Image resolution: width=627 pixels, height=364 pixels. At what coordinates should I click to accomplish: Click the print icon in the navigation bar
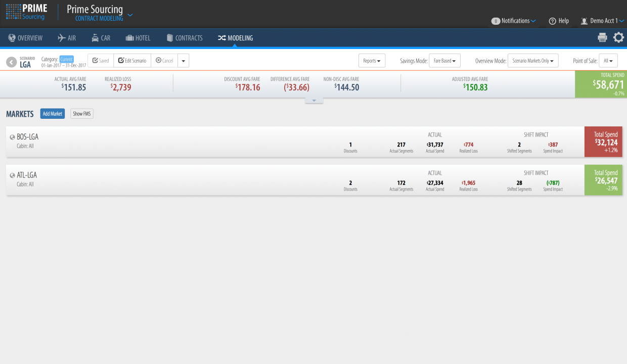[602, 37]
